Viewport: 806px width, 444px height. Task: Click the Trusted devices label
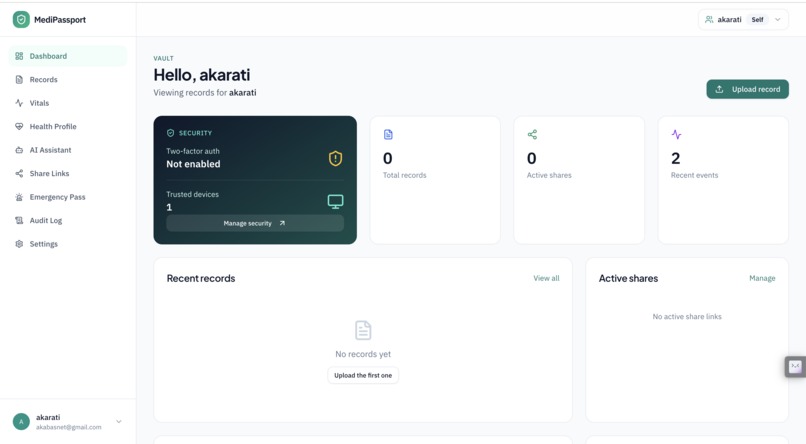coord(192,194)
